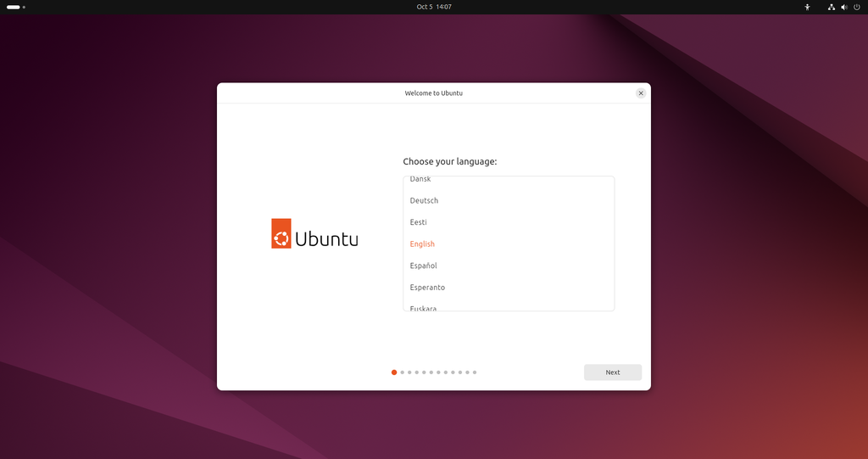
Task: Select the highlighted English language option
Action: 422,244
